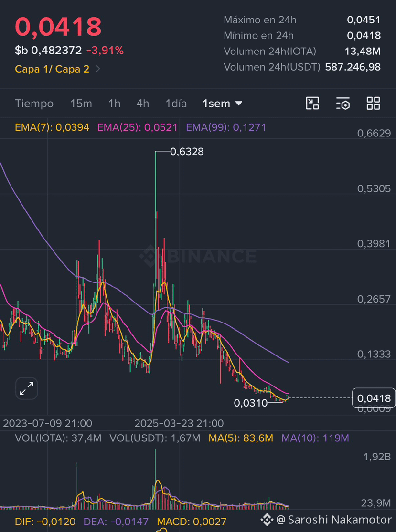
Task: Tap the 23,9M volume axis label
Action: (375, 503)
